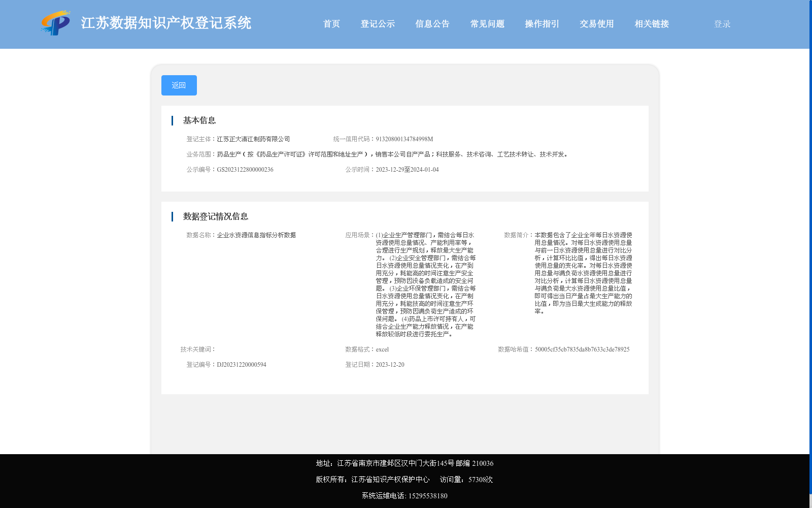This screenshot has height=508, width=812.
Task: Select the footer 版权所有 copyright text
Action: click(373, 480)
